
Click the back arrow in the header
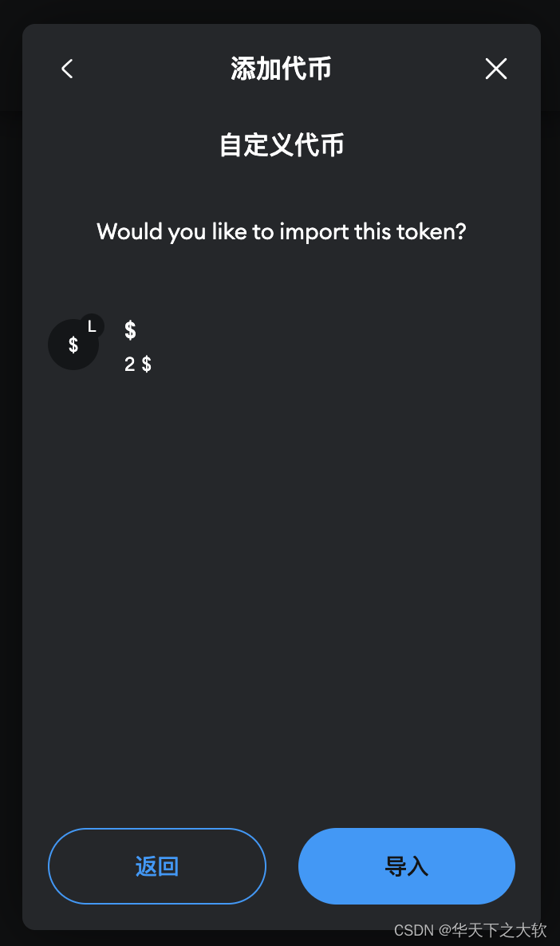pyautogui.click(x=67, y=69)
